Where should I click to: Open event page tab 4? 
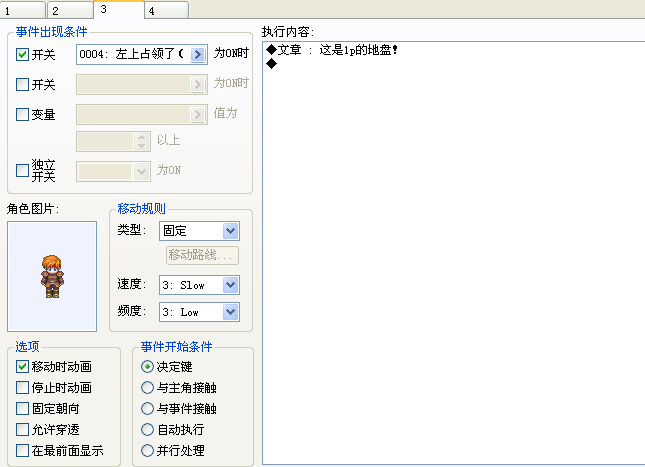click(167, 10)
